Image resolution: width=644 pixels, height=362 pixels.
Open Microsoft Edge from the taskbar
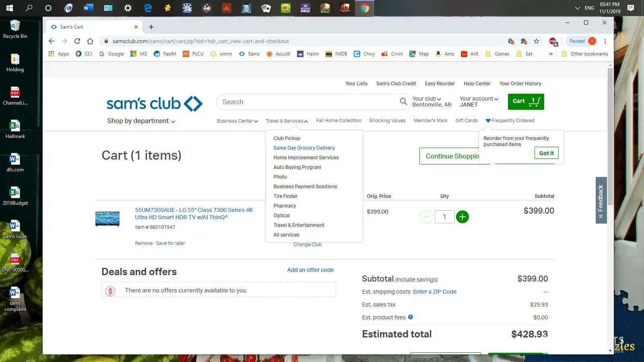[148, 8]
